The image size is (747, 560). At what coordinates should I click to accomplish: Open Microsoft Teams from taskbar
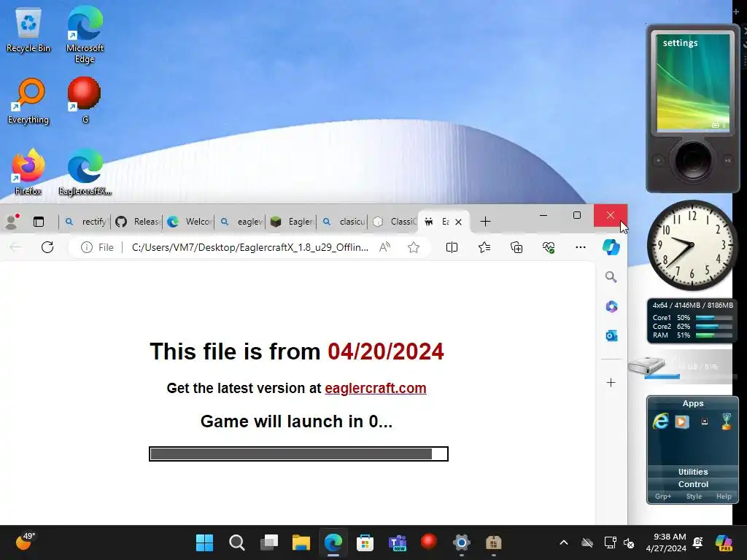(398, 542)
